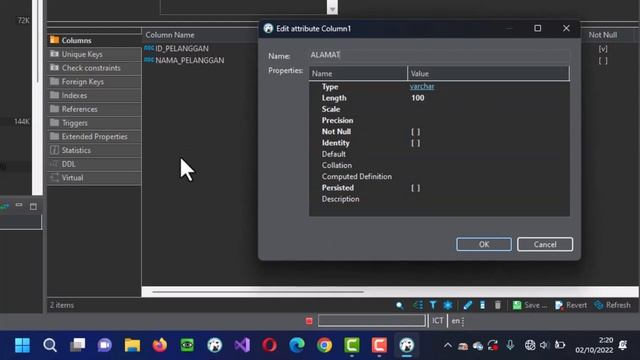View the Statistics tab
The image size is (640, 360).
click(x=94, y=150)
